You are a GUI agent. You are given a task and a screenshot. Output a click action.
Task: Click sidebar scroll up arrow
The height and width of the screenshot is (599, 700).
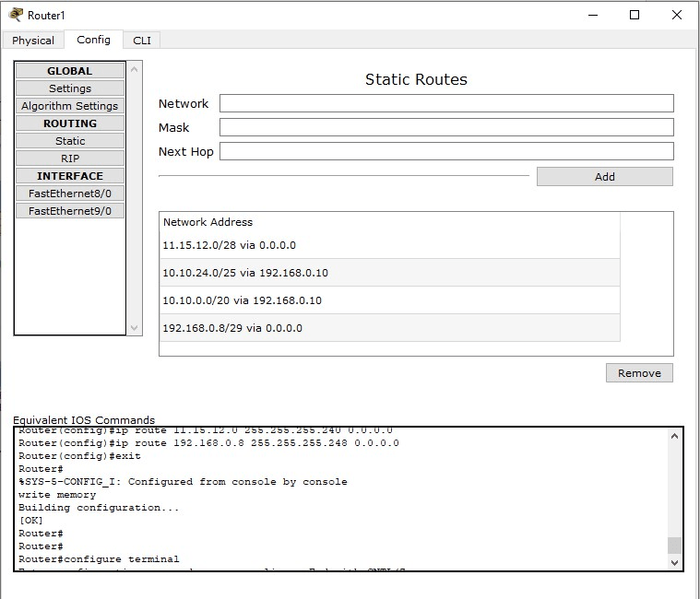[135, 70]
